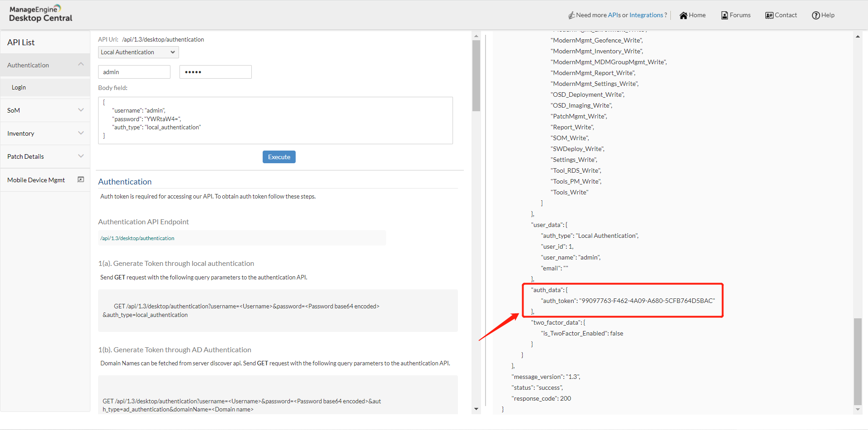Click the Execute button

click(279, 157)
